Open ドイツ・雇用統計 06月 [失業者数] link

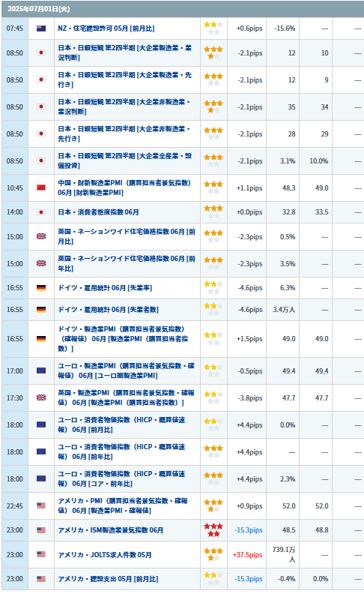(108, 310)
